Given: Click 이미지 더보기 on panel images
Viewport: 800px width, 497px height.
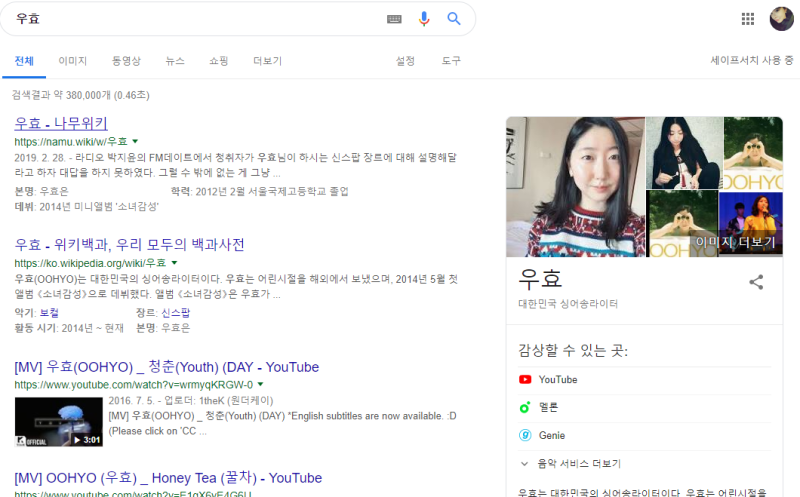Looking at the screenshot, I should click(735, 242).
